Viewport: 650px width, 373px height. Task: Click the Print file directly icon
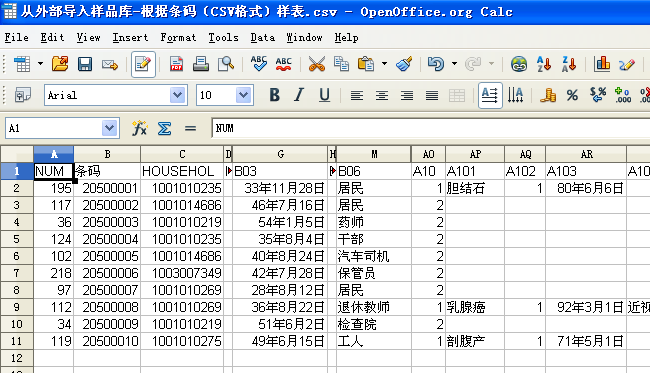click(201, 64)
